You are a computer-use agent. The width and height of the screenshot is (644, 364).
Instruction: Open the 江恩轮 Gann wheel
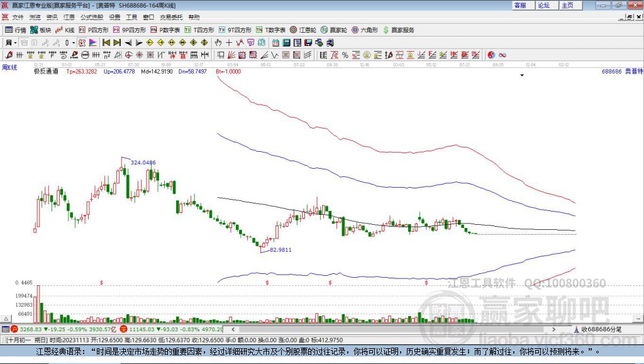(303, 30)
